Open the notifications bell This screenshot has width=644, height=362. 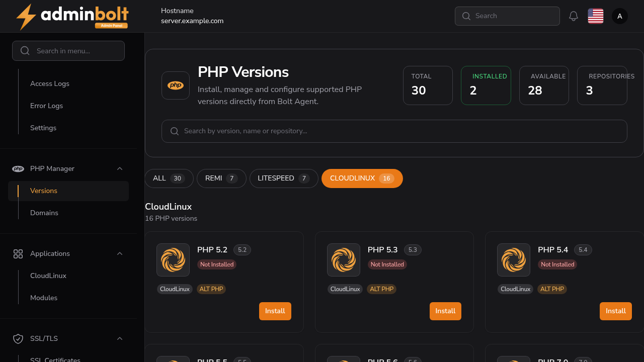[574, 16]
